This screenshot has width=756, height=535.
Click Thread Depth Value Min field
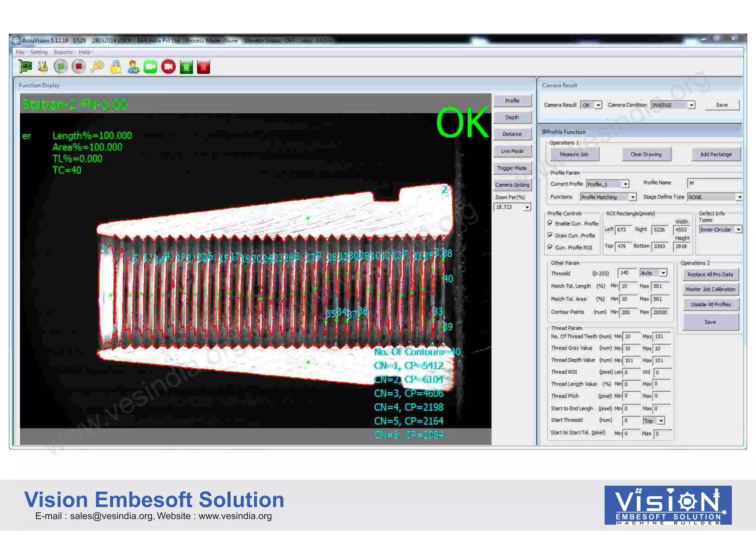[x=632, y=361]
